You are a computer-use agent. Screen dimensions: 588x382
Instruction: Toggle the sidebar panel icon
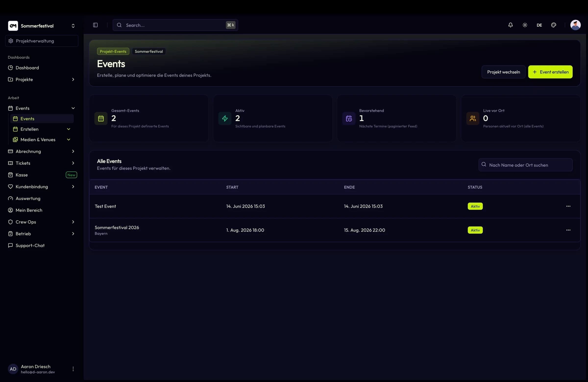click(x=95, y=25)
